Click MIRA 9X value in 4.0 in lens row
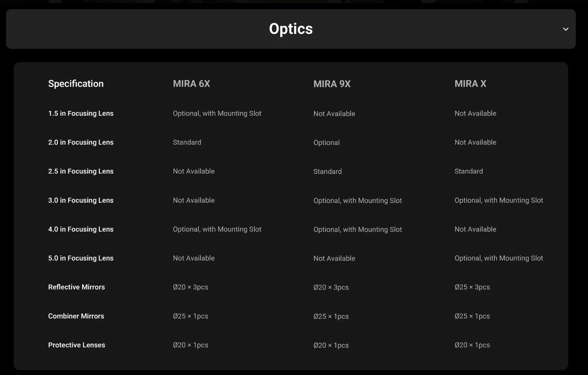Image resolution: width=588 pixels, height=375 pixels. [x=358, y=230]
